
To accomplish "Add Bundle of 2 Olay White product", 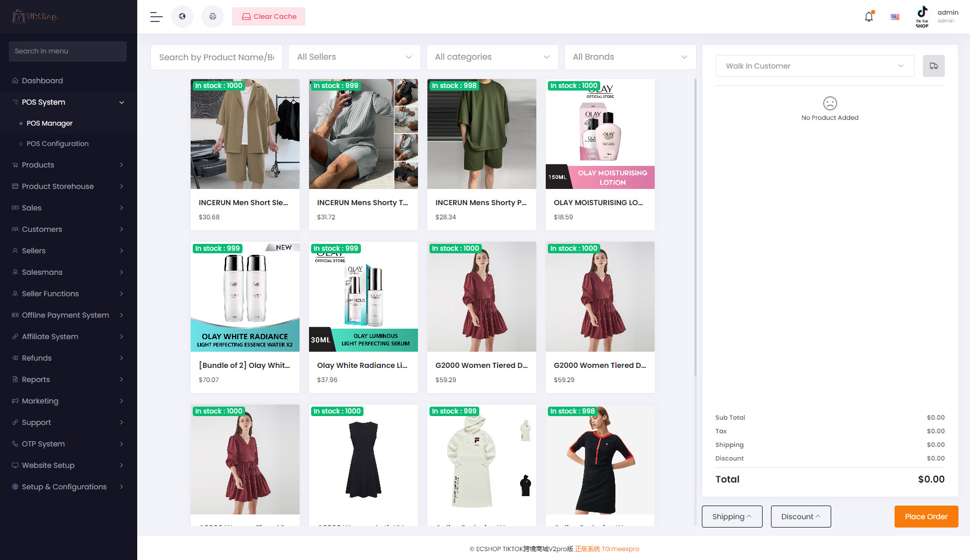I will pyautogui.click(x=245, y=317).
